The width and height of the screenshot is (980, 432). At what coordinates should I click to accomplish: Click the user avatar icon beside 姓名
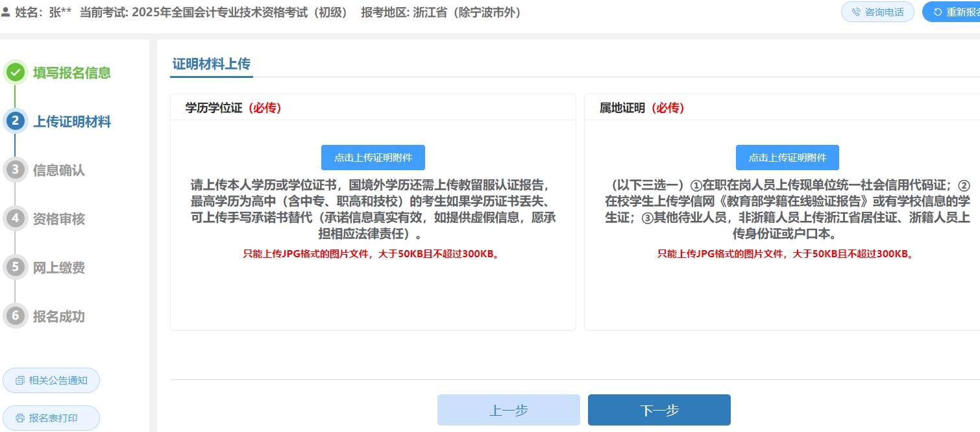pyautogui.click(x=6, y=12)
